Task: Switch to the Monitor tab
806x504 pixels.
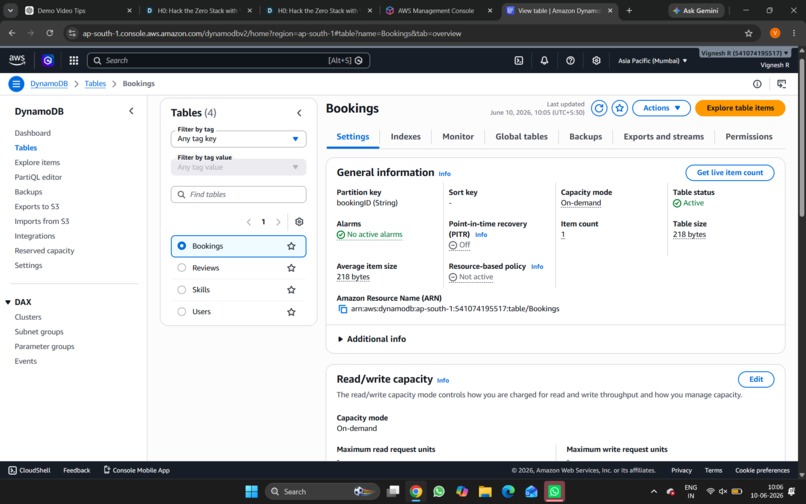Action: 458,137
